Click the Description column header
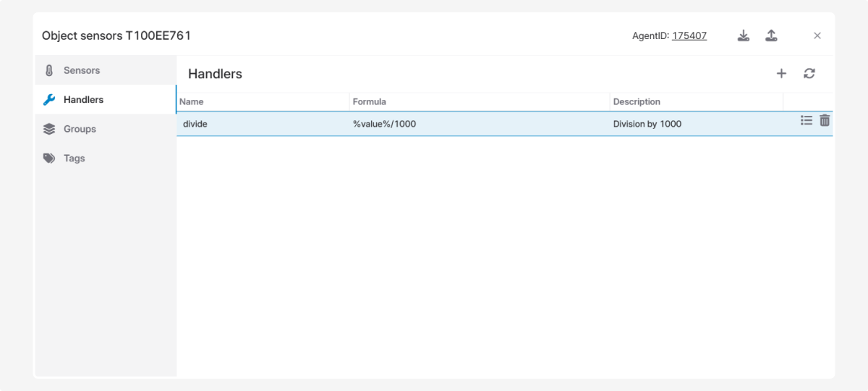This screenshot has height=391, width=868. click(x=637, y=102)
